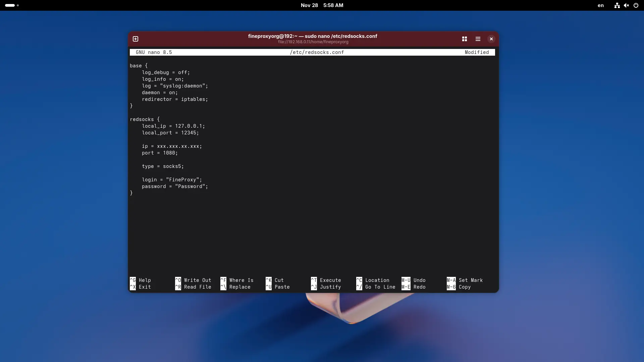Open the clock showing Nov 28 5:58 AM

click(322, 5)
